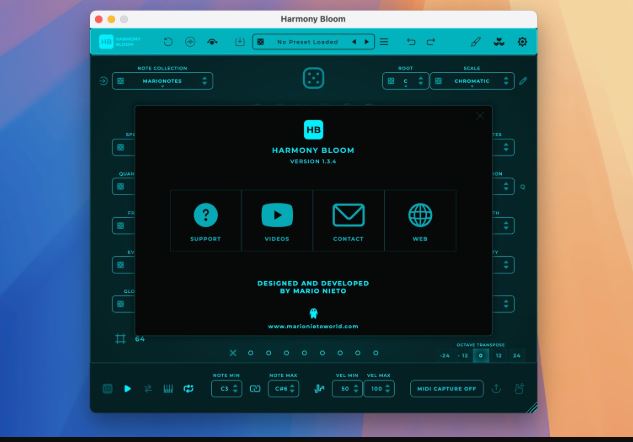This screenshot has width=633, height=442.
Task: Expand the Scale Chromatic dropdown
Action: (472, 81)
